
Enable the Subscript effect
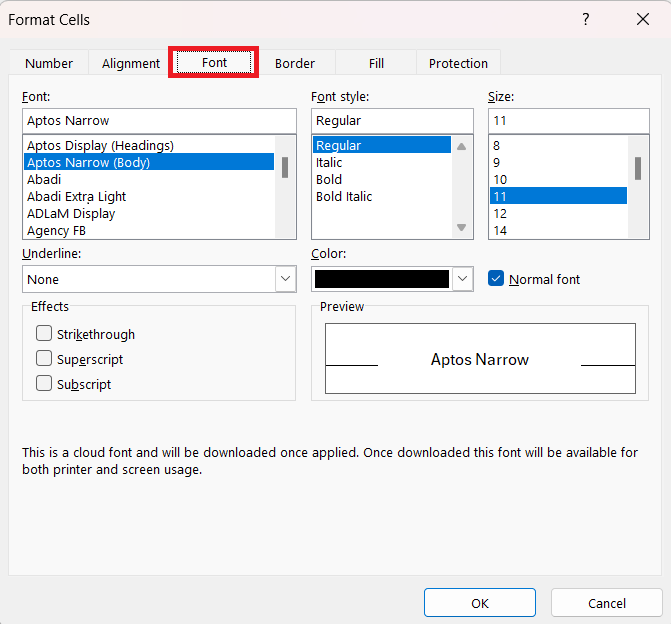44,383
